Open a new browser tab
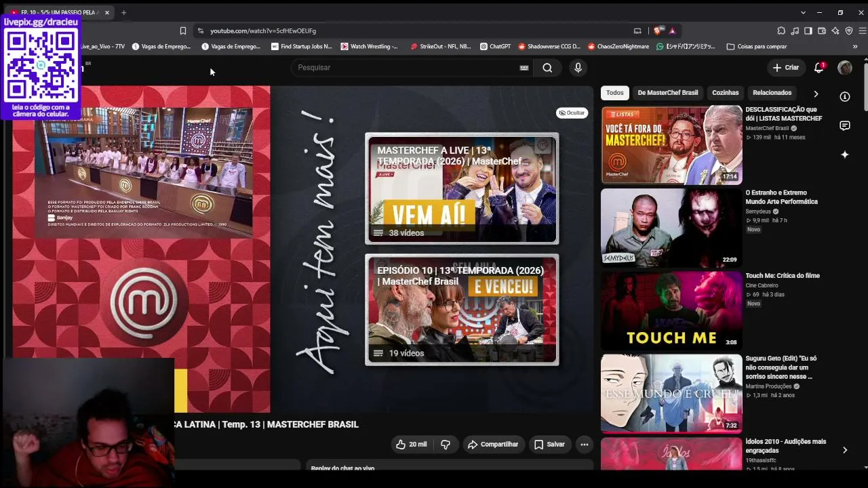868x488 pixels. coord(123,12)
